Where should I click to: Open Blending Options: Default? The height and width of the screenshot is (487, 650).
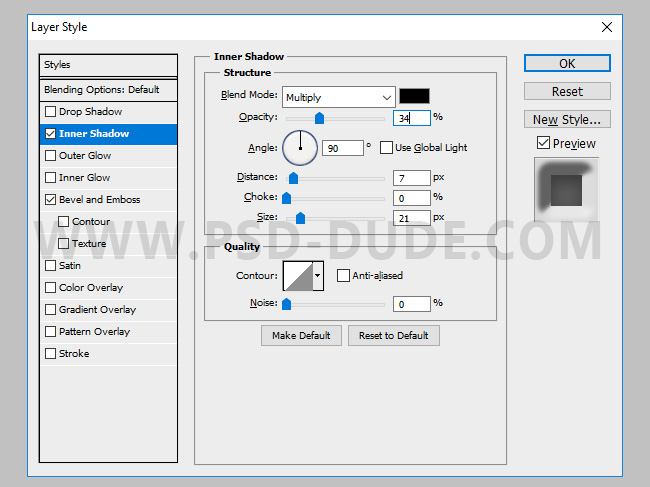(108, 90)
